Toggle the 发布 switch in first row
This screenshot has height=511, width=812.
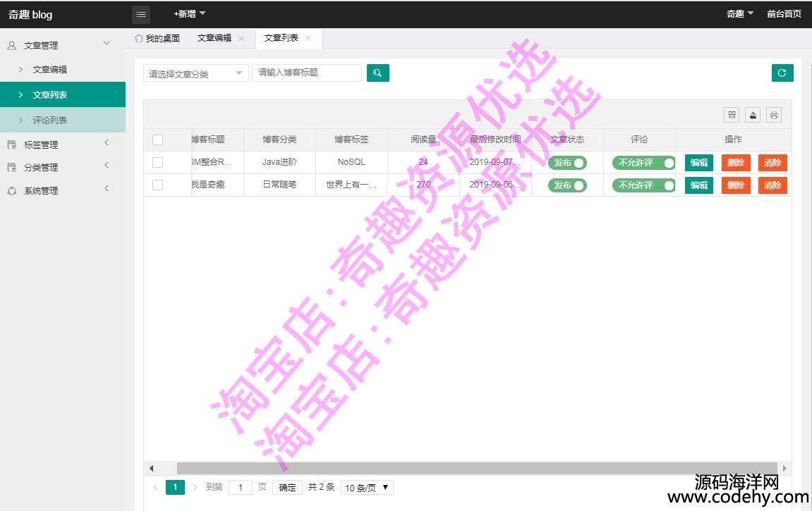point(567,163)
